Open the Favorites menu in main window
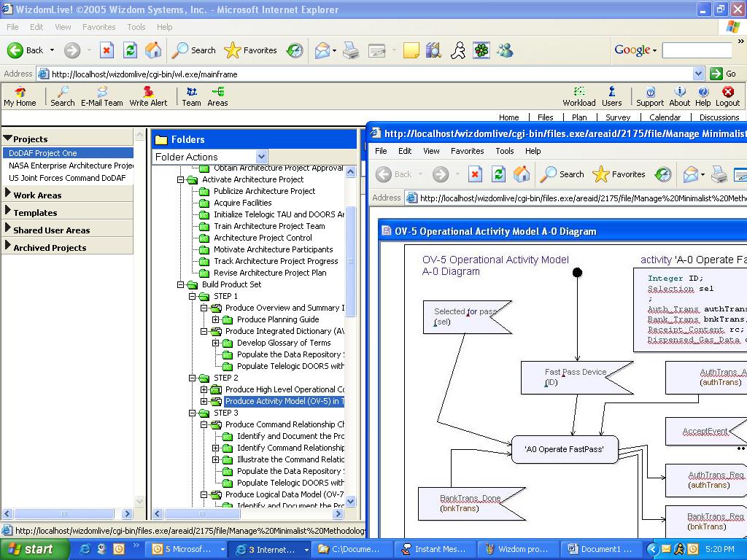 (x=98, y=27)
